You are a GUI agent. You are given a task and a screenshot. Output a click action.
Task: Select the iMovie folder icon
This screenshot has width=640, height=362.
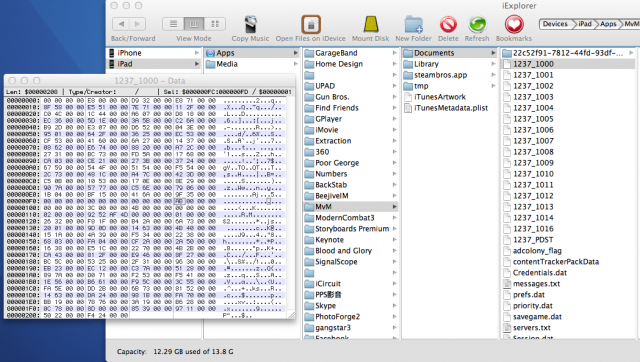(309, 130)
